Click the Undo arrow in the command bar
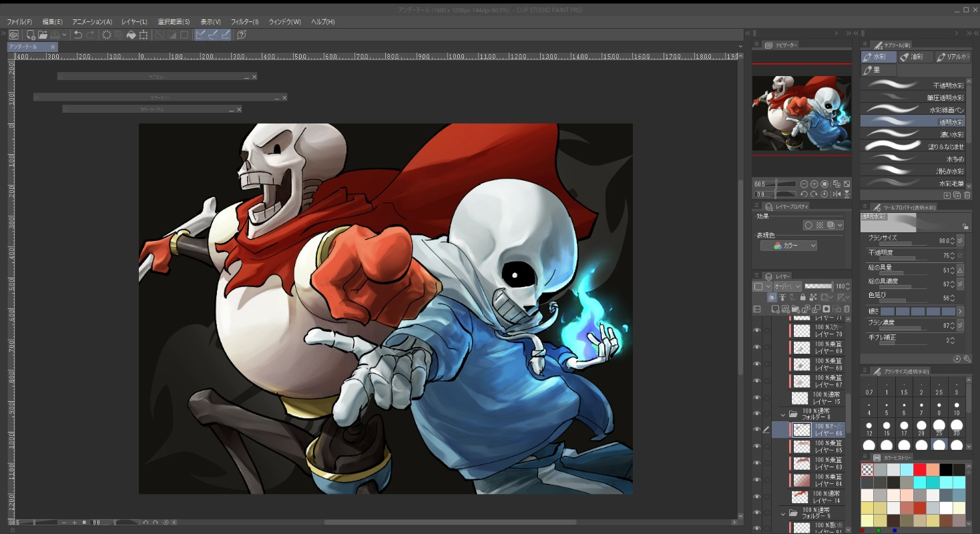This screenshot has height=534, width=980. point(78,35)
